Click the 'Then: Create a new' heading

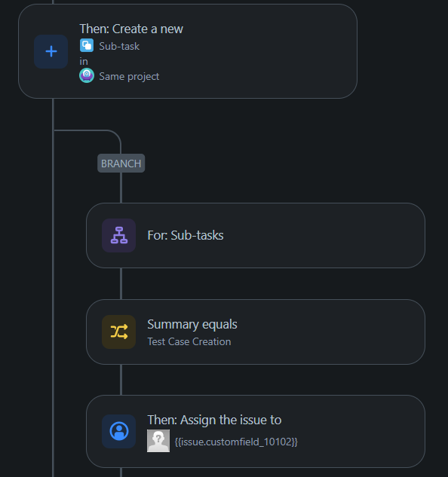point(131,29)
